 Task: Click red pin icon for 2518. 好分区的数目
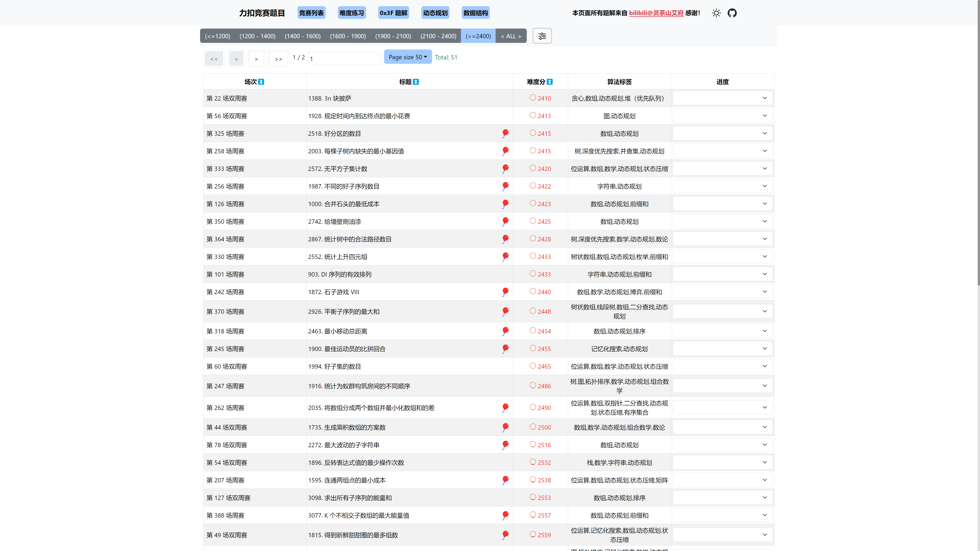click(505, 133)
